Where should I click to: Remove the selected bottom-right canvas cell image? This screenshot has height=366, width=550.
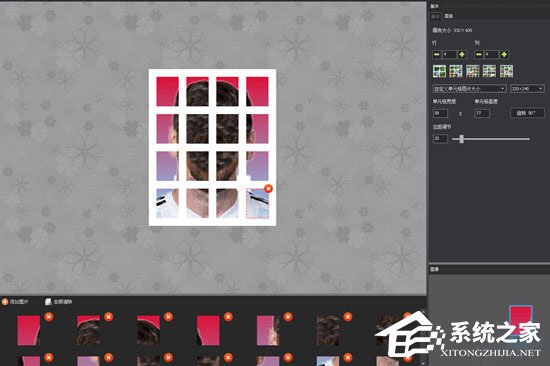click(268, 188)
